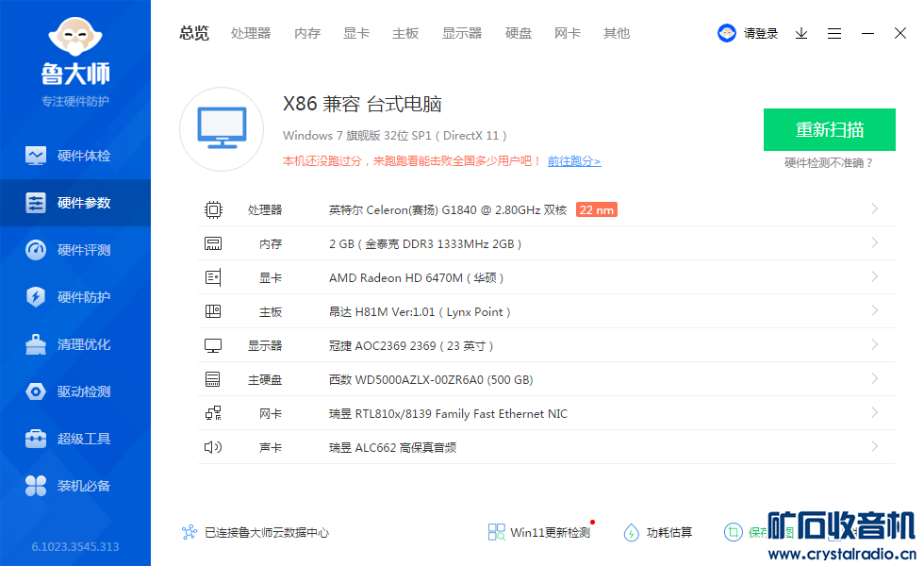Select AMD Radeon HD 6470M text
Image resolution: width=924 pixels, height=566 pixels.
pos(416,277)
